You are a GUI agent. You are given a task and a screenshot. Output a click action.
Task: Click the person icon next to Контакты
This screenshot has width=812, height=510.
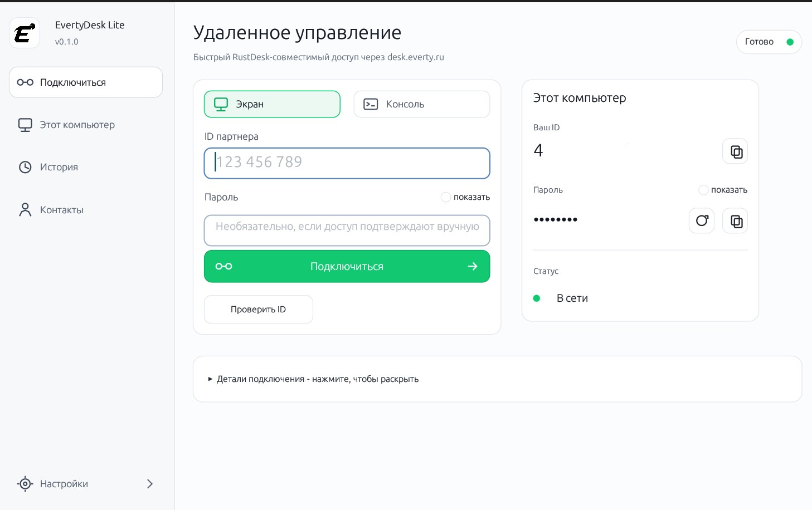(25, 210)
